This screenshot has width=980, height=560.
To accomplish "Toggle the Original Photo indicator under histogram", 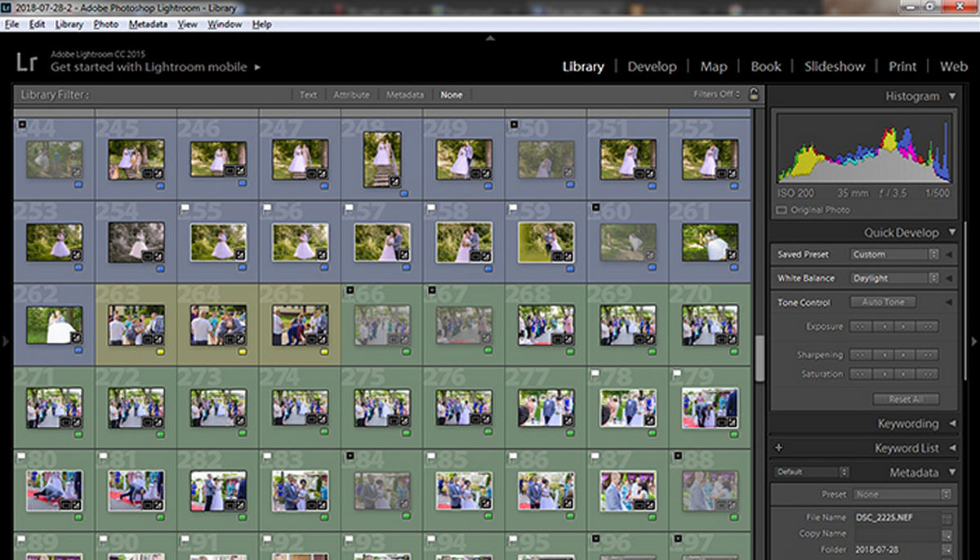I will 782,211.
